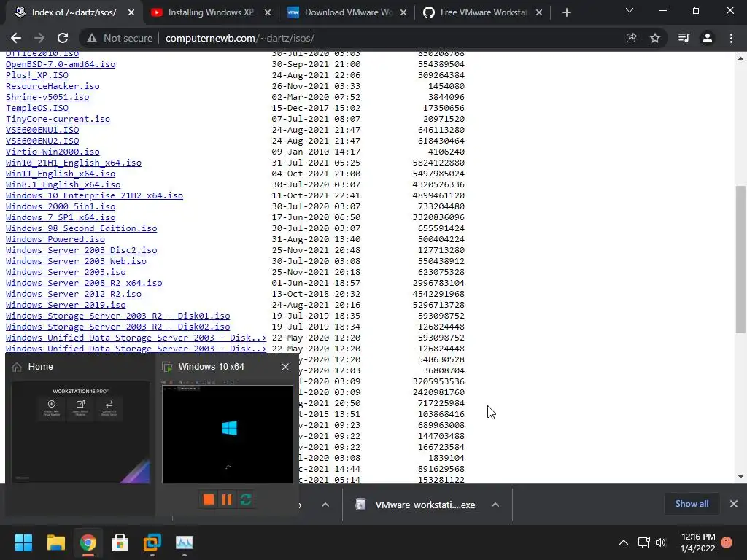747x560 pixels.
Task: Open Windows_Storage_Server_2003_R2_-_Disk01.iso link
Action: pyautogui.click(x=117, y=316)
